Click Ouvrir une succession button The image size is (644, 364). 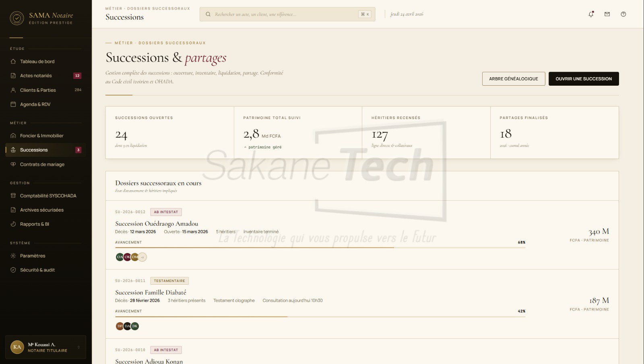pos(584,79)
